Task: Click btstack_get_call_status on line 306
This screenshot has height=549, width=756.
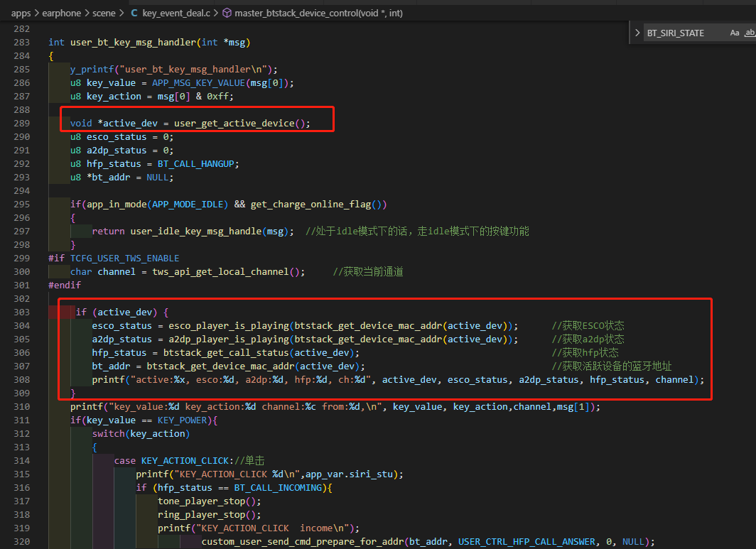Action: (226, 353)
